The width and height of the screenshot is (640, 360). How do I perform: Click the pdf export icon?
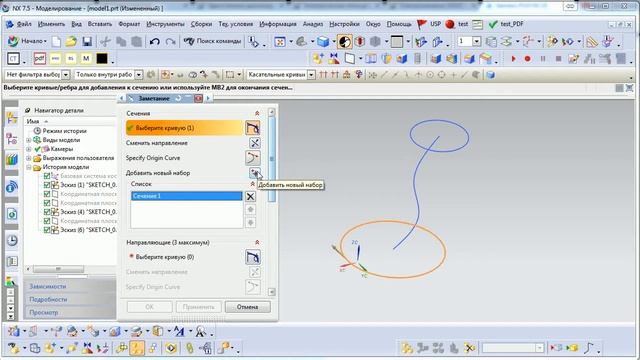pos(40,58)
